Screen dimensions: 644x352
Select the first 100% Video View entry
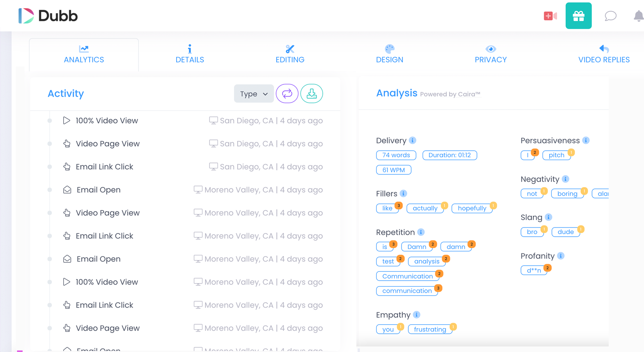[x=107, y=121]
